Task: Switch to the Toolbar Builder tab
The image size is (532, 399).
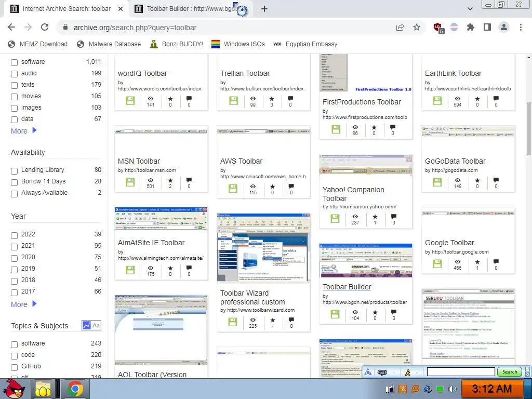Action: tap(190, 9)
